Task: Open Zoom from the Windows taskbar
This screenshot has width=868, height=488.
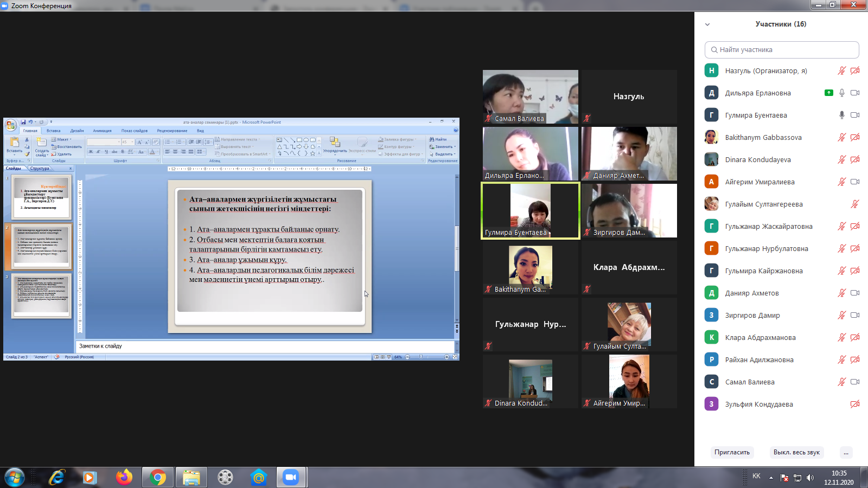Action: tap(291, 477)
